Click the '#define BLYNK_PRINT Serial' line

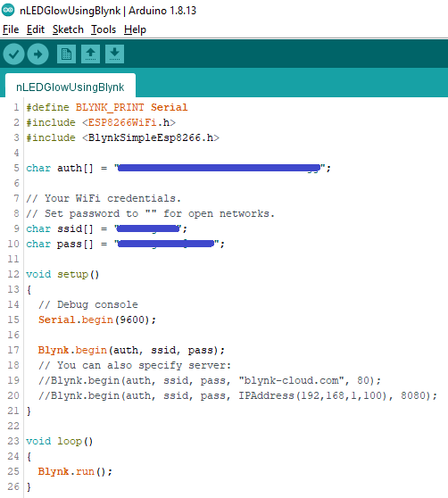pyautogui.click(x=107, y=107)
